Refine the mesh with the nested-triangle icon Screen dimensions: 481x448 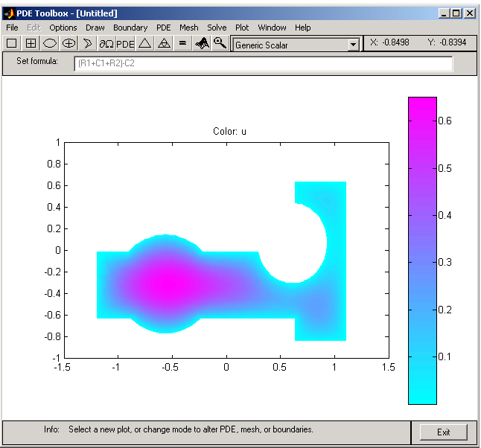[164, 43]
